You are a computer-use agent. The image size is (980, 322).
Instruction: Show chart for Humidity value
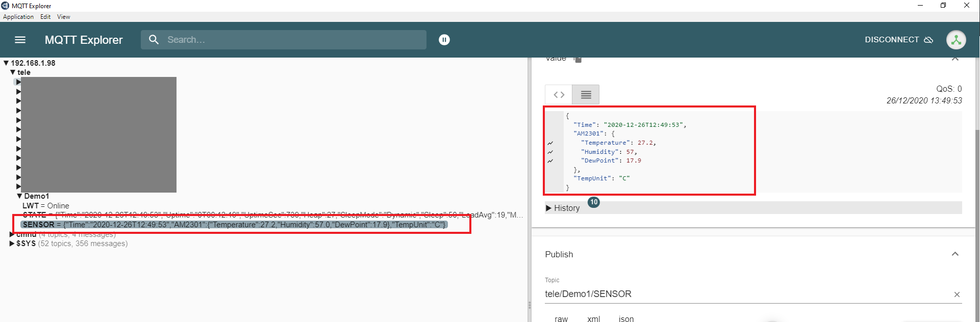(550, 152)
